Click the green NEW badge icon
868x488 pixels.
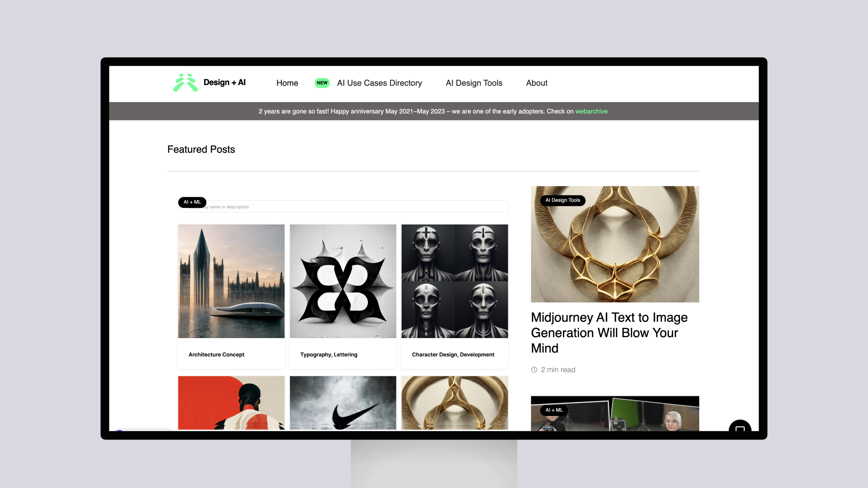point(323,83)
